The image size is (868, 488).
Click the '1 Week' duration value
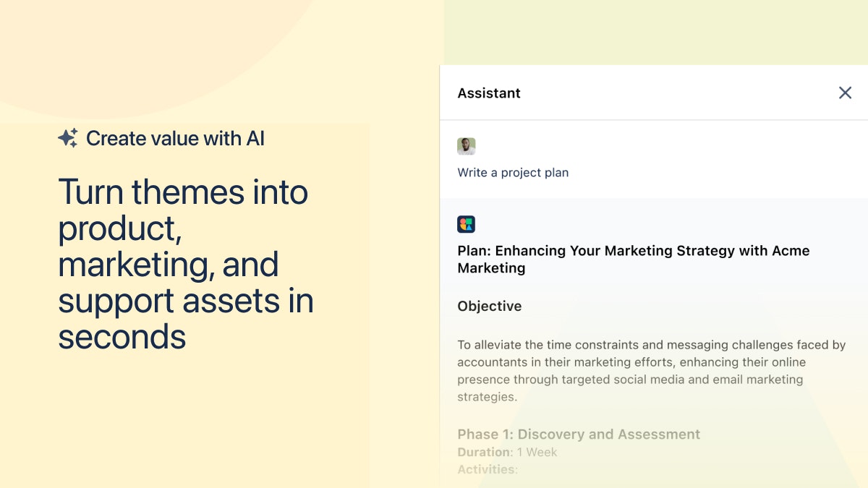pos(537,453)
